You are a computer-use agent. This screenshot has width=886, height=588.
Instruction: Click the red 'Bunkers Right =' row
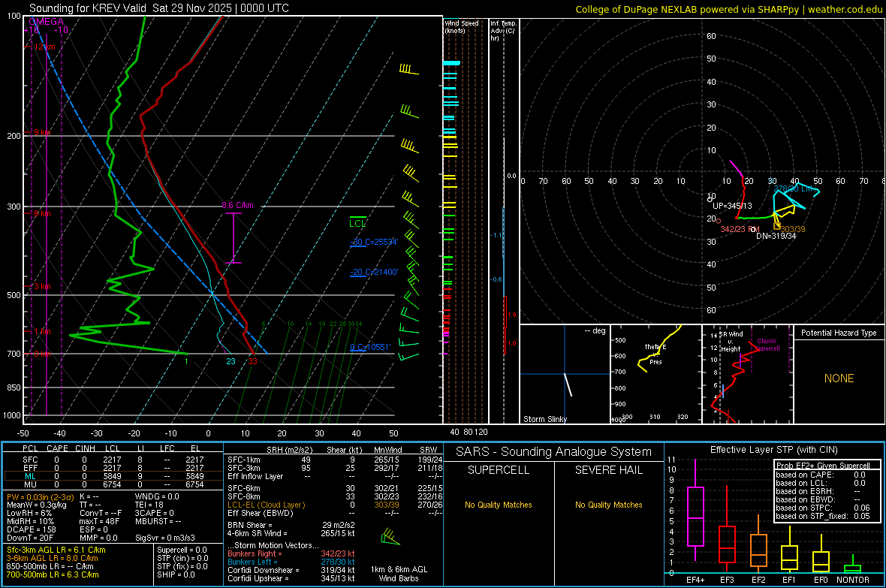(x=291, y=553)
